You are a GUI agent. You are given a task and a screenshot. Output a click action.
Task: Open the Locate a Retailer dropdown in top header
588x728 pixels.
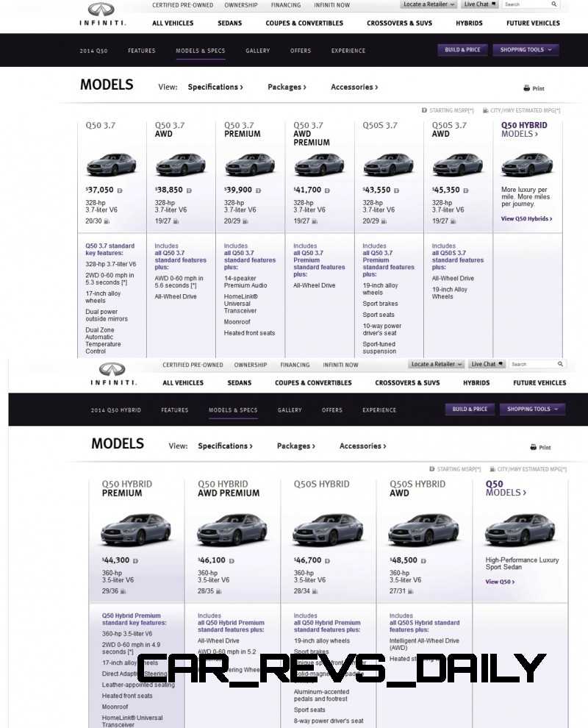(429, 4)
